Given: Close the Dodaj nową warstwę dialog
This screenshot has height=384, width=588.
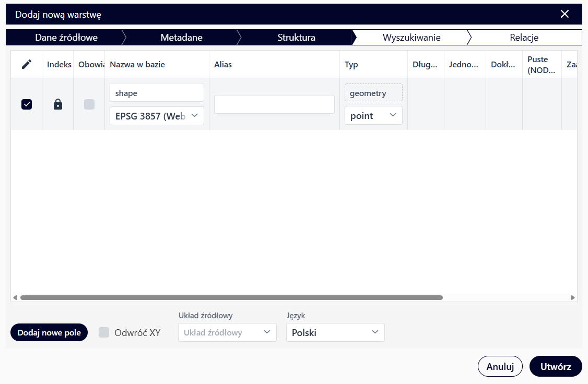Looking at the screenshot, I should click(x=565, y=14).
